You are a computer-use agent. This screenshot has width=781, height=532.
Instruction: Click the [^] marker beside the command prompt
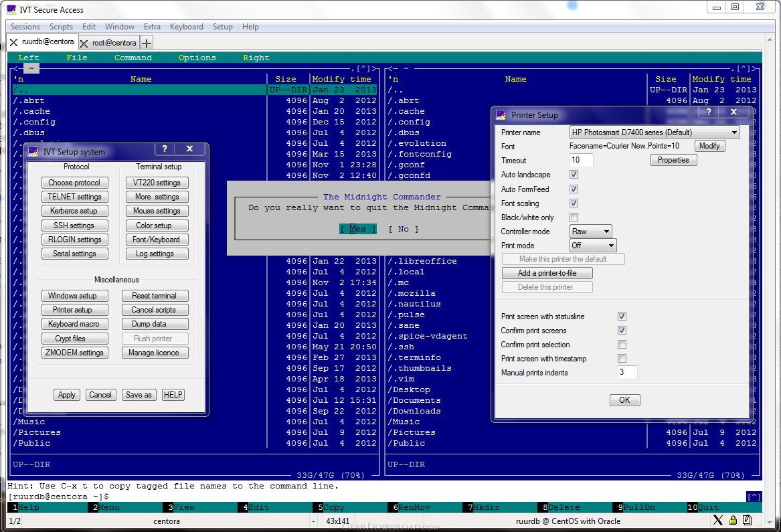coord(754,497)
